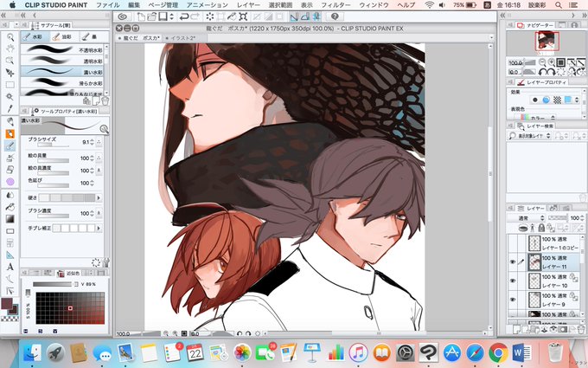This screenshot has width=588, height=368.
Task: Select the Auto select magic wand tool
Action: pos(10,97)
